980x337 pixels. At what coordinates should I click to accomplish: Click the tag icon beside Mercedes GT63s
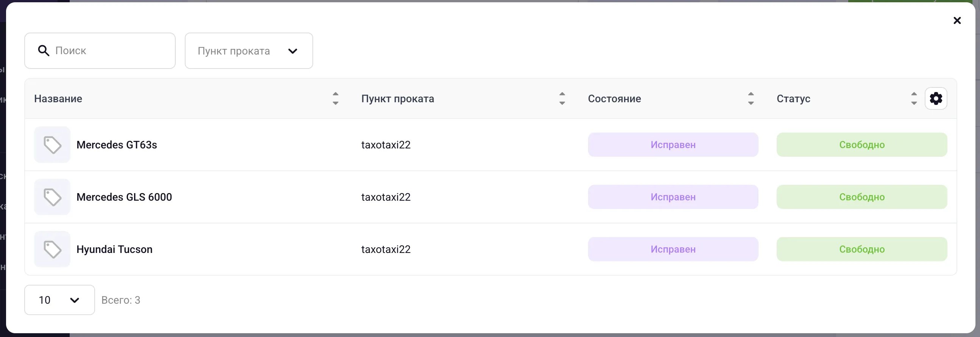[52, 145]
